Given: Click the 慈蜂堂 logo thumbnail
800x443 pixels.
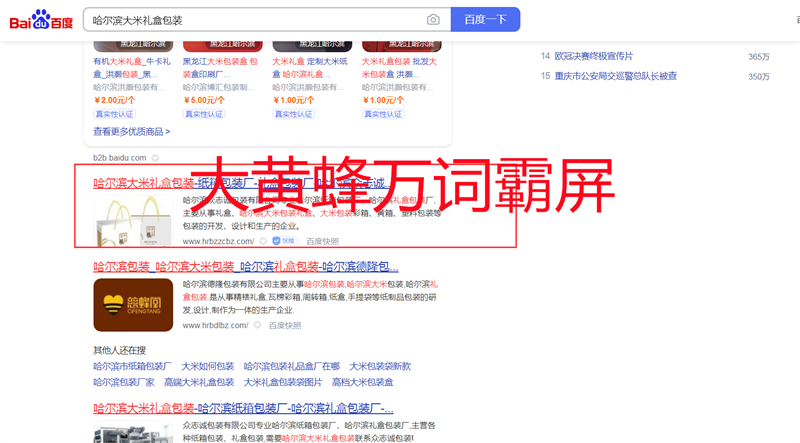Looking at the screenshot, I should point(133,305).
